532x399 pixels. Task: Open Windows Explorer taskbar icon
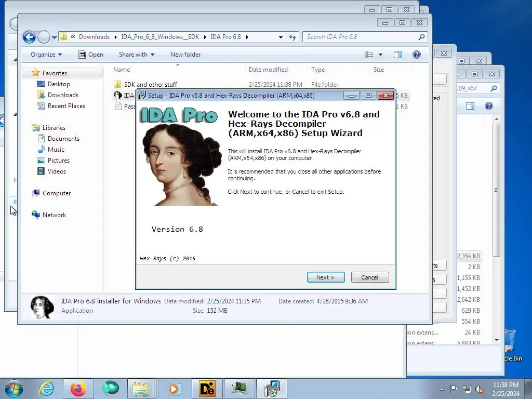click(141, 389)
